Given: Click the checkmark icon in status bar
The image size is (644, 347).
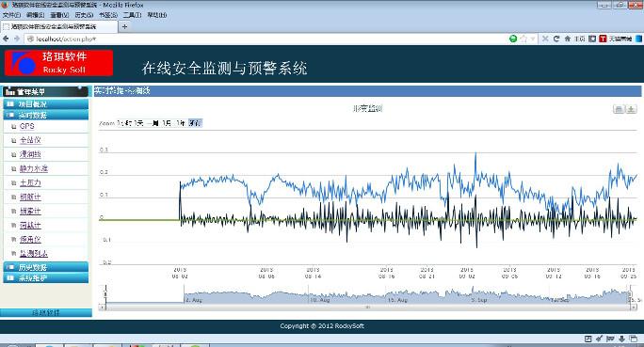Looking at the screenshot, I should coord(599,339).
